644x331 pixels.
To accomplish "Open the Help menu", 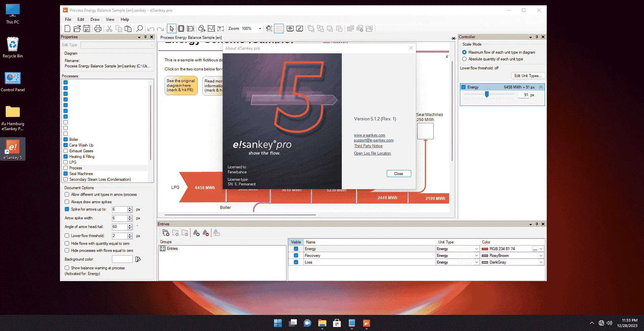I will [x=125, y=19].
